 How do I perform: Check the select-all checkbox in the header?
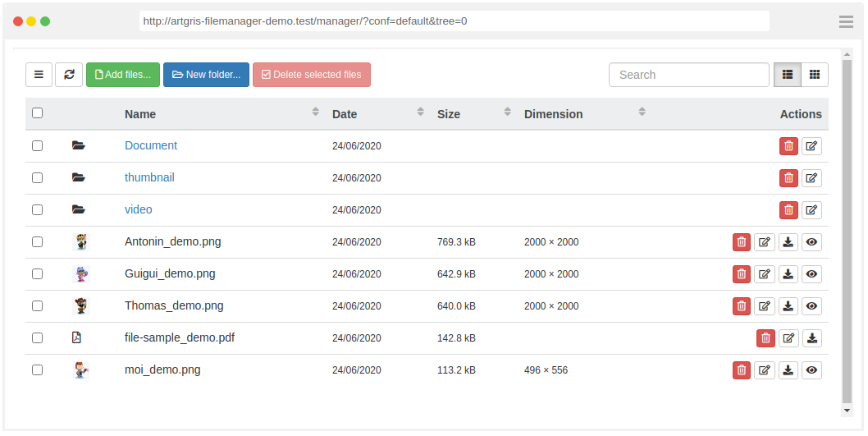coord(38,113)
